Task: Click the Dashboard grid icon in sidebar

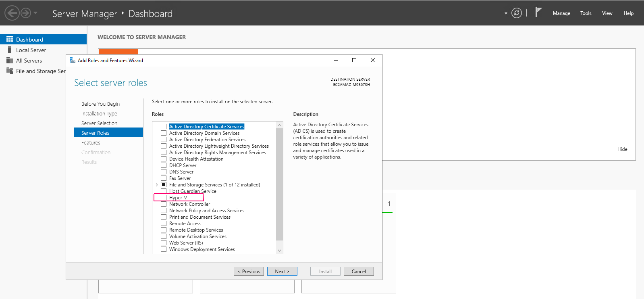Action: pyautogui.click(x=10, y=39)
